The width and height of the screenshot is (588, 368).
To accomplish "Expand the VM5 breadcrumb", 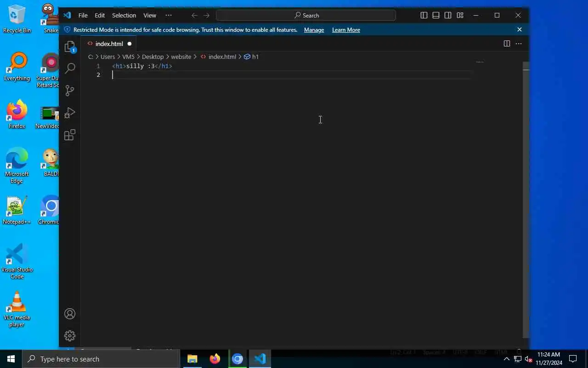I will [x=128, y=57].
